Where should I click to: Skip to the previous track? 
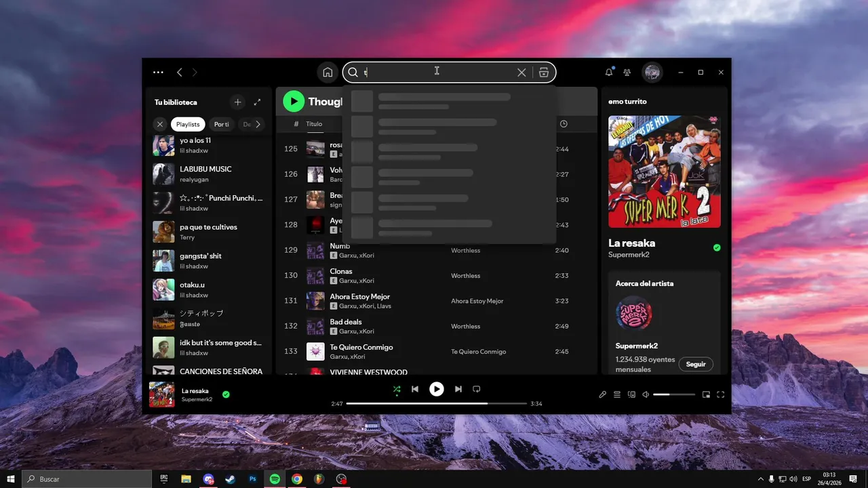[415, 389]
